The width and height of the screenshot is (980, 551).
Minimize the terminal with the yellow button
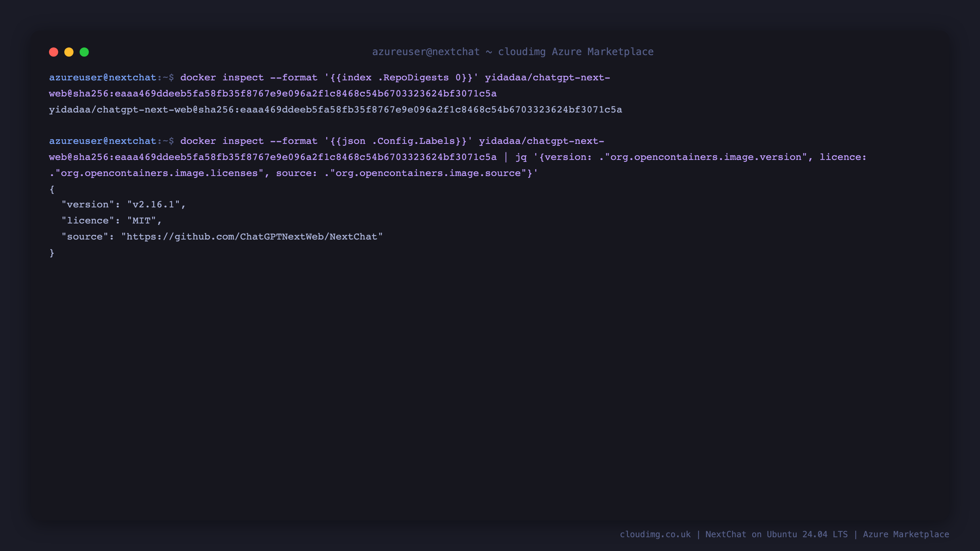[x=69, y=52]
